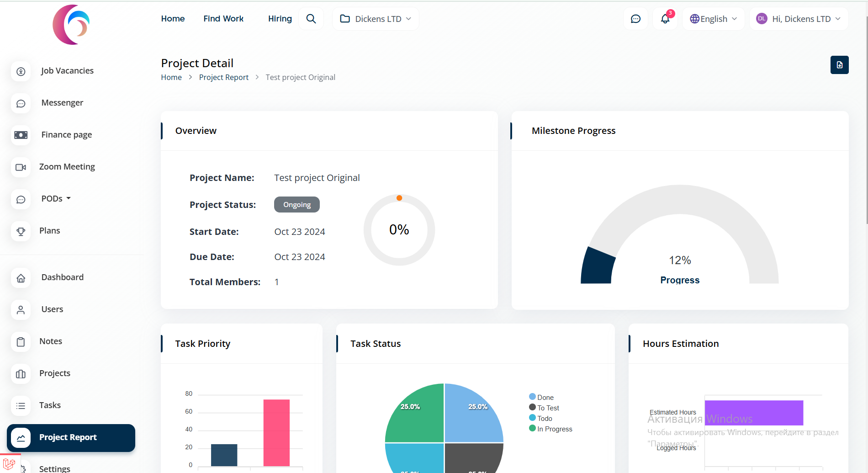Click the 0% circular progress indicator
The height and width of the screenshot is (473, 868).
(399, 230)
